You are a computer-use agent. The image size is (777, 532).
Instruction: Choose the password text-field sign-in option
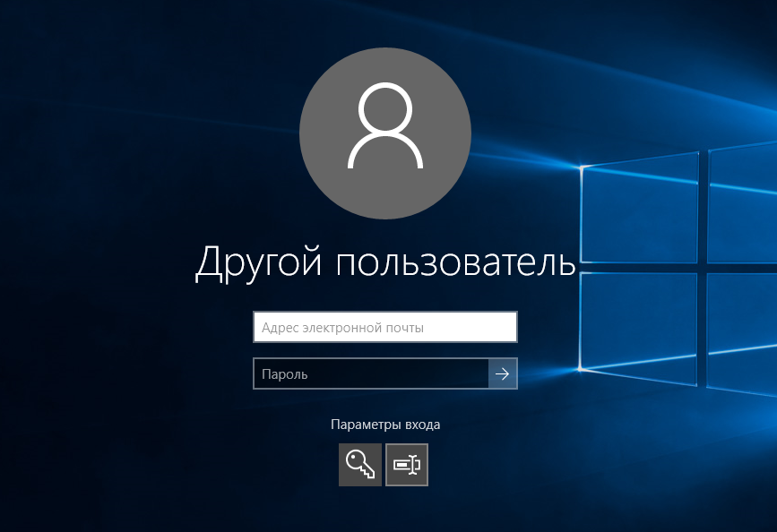407,465
